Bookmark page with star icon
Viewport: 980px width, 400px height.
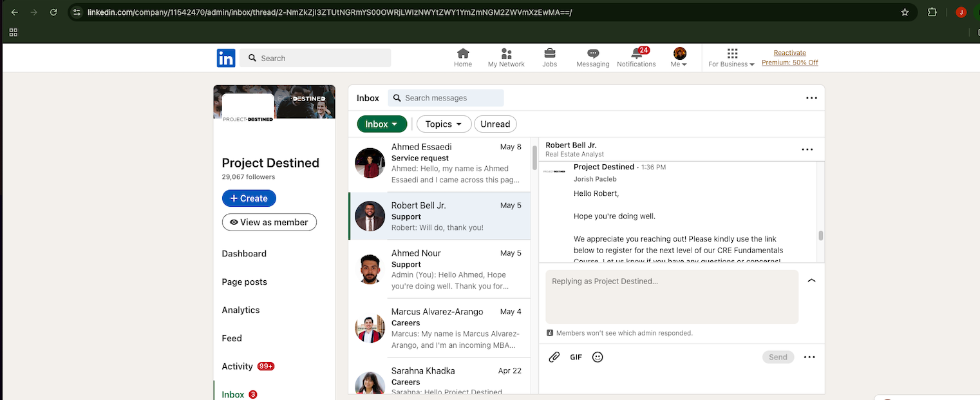[905, 12]
